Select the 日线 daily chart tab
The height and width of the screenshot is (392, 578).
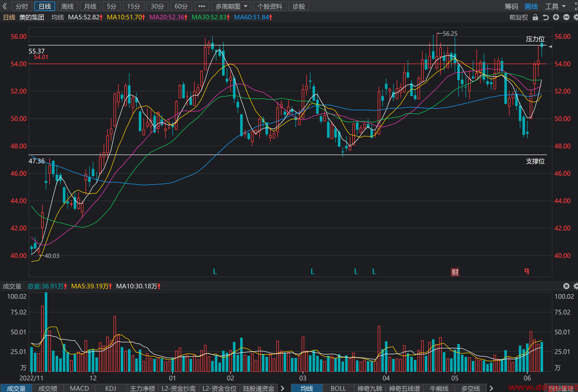point(45,6)
